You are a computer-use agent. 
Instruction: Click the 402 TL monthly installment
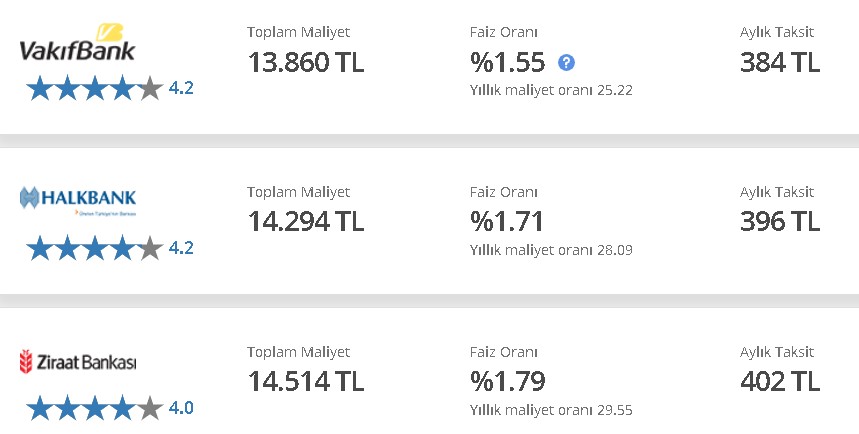[780, 382]
